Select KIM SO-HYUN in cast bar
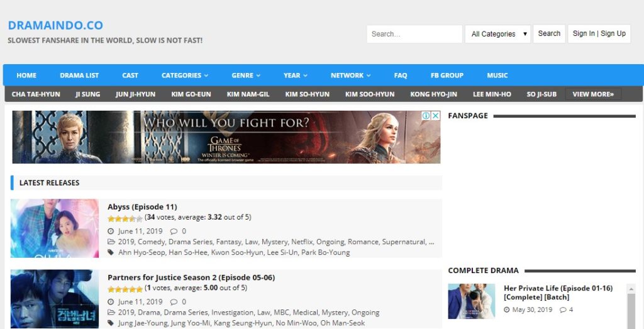Viewport: 644px width, 329px height. coord(307,94)
